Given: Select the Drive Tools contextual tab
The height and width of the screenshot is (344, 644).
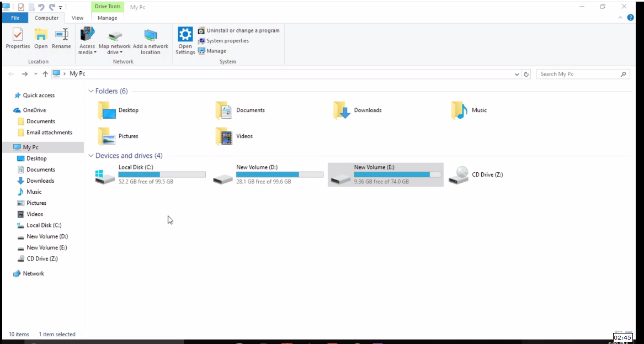Looking at the screenshot, I should click(108, 7).
